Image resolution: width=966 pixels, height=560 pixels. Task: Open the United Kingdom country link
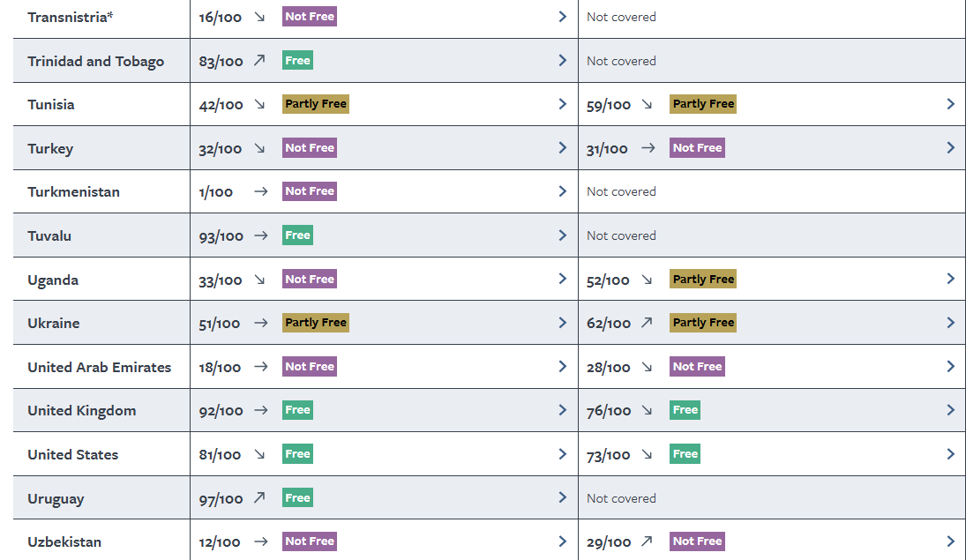pos(82,410)
